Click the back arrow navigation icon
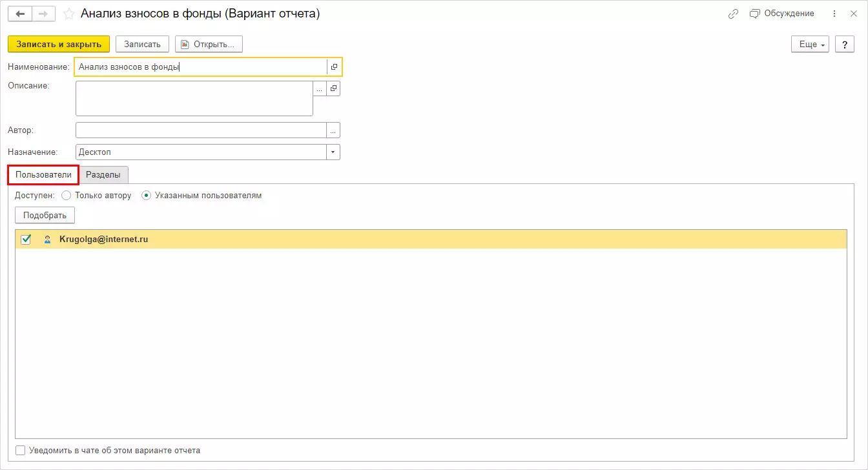Image resolution: width=868 pixels, height=470 pixels. point(19,14)
